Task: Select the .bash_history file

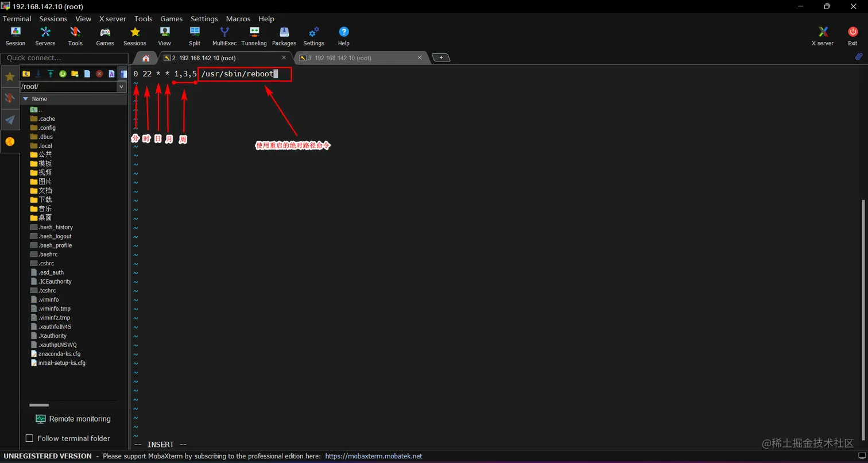Action: 52,227
